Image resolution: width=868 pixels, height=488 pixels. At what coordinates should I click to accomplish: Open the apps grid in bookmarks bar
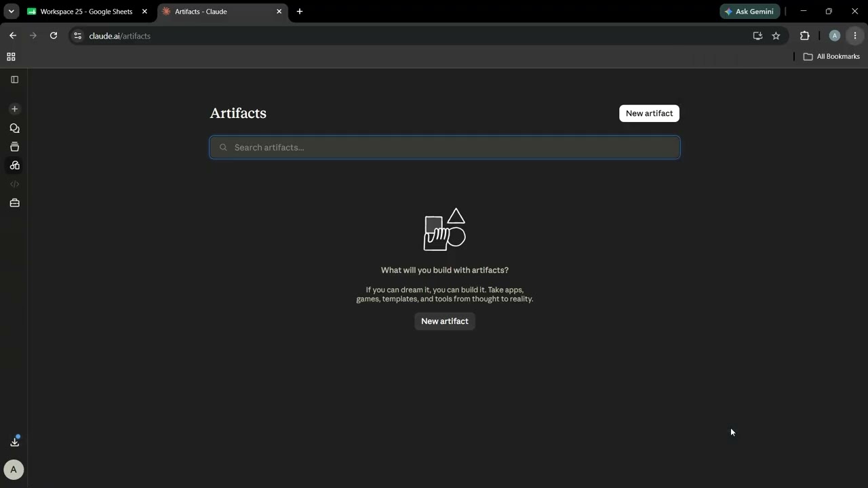(x=11, y=57)
